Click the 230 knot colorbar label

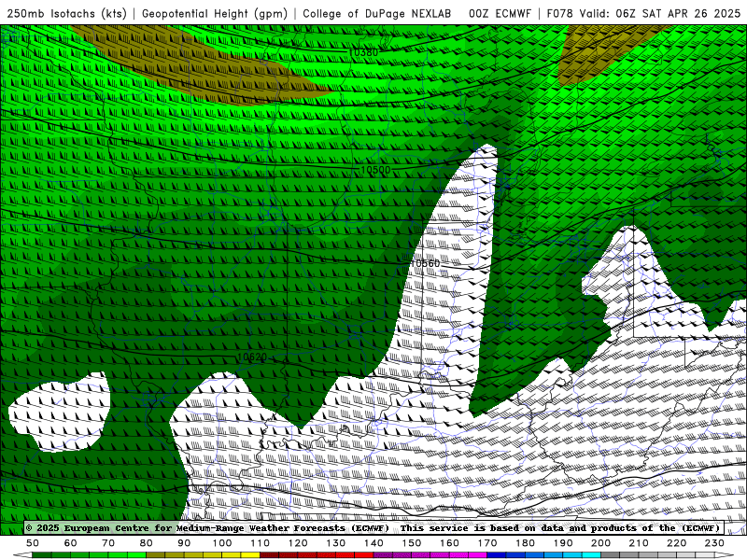(x=714, y=543)
